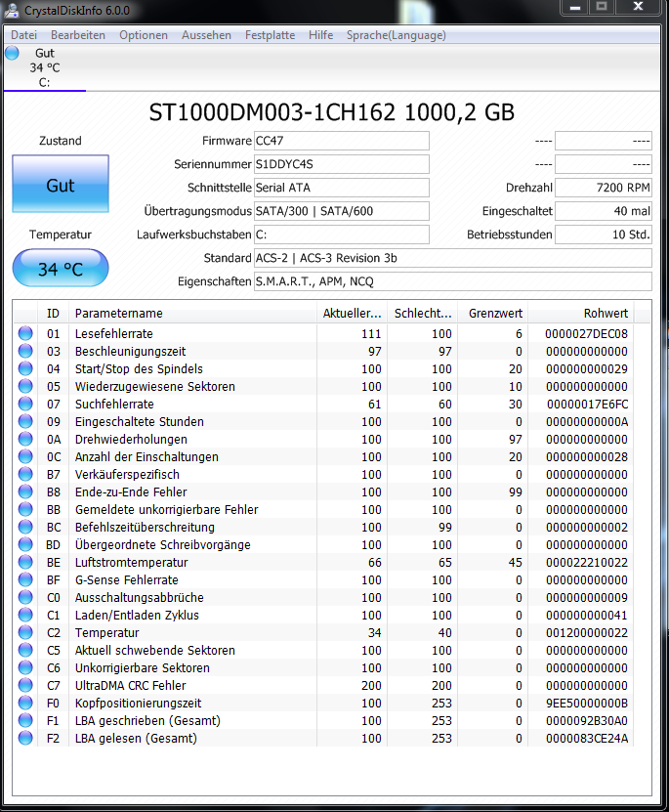Click the status orb for Start/Stop des Spindels
This screenshot has height=812, width=669.
click(25, 368)
